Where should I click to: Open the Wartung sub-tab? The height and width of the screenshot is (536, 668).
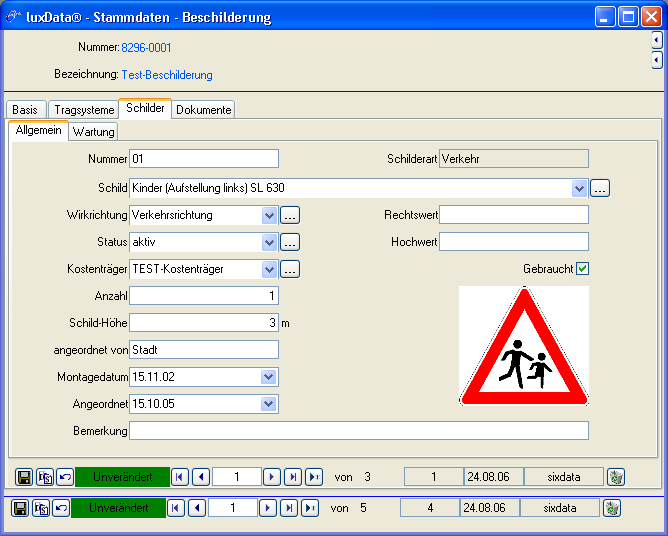click(94, 132)
